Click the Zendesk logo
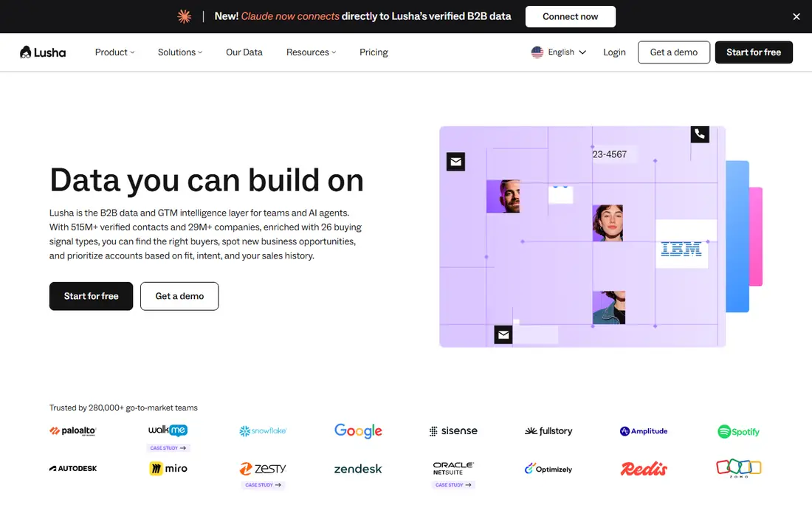This screenshot has width=812, height=508. pos(358,469)
